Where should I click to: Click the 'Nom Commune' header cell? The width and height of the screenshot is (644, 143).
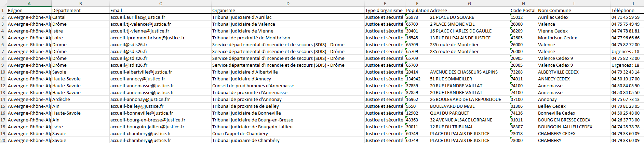pos(574,10)
